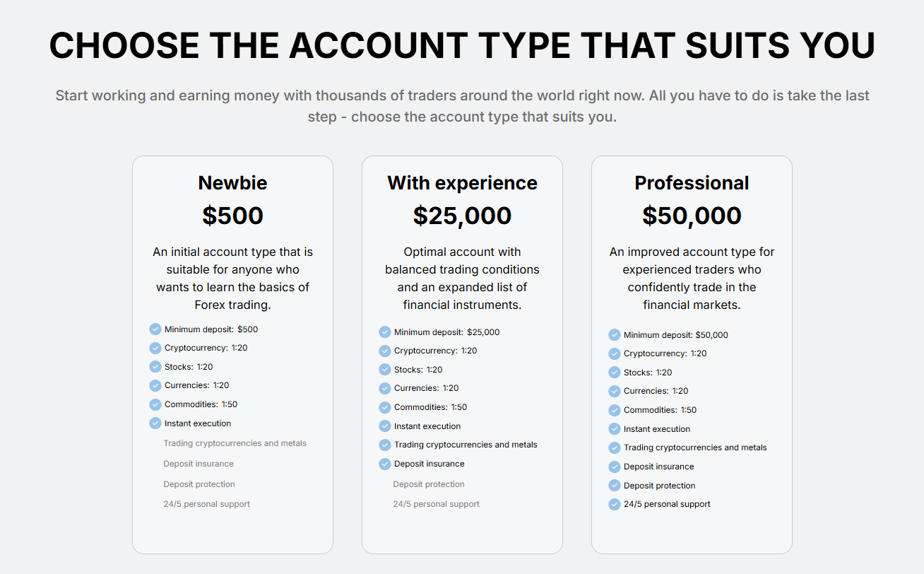Click checkmark beside Professional Deposit protection
Image resolution: width=924 pixels, height=574 pixels.
point(615,486)
